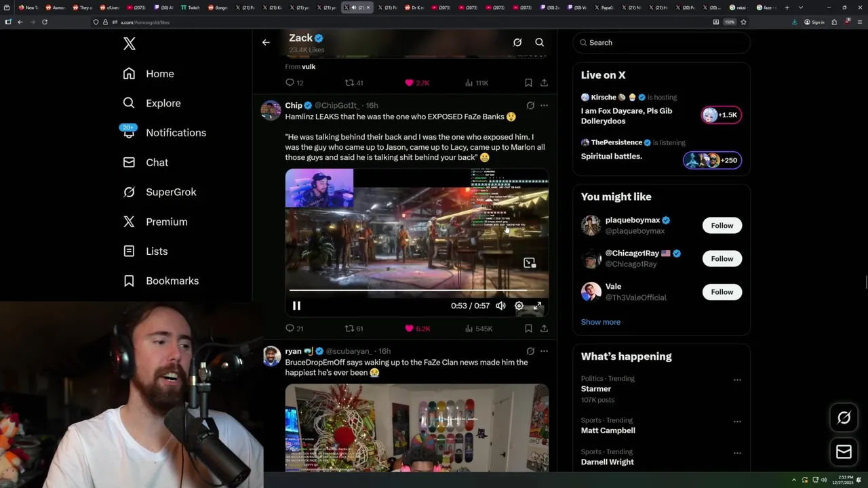This screenshot has height=488, width=868.
Task: Show more suggested accounts
Action: point(601,322)
